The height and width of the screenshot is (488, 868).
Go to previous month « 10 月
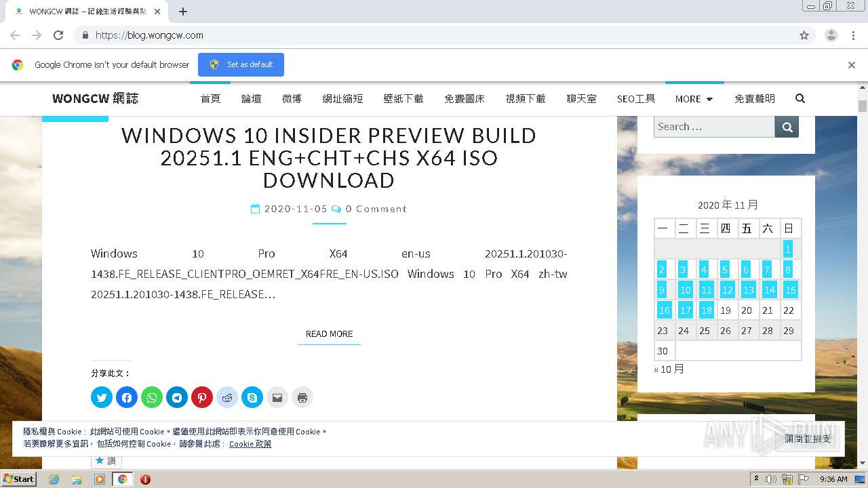(669, 369)
